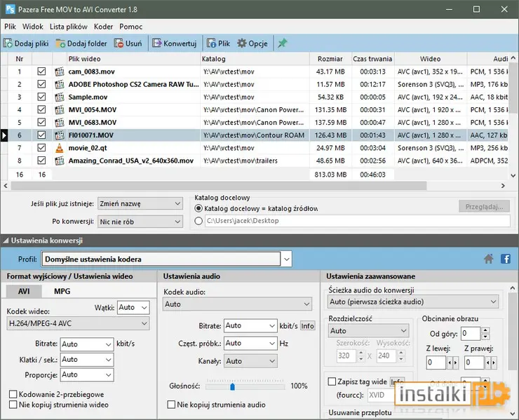The image size is (519, 420).
Task: Open the Po konwersji dropdown
Action: coord(140,222)
